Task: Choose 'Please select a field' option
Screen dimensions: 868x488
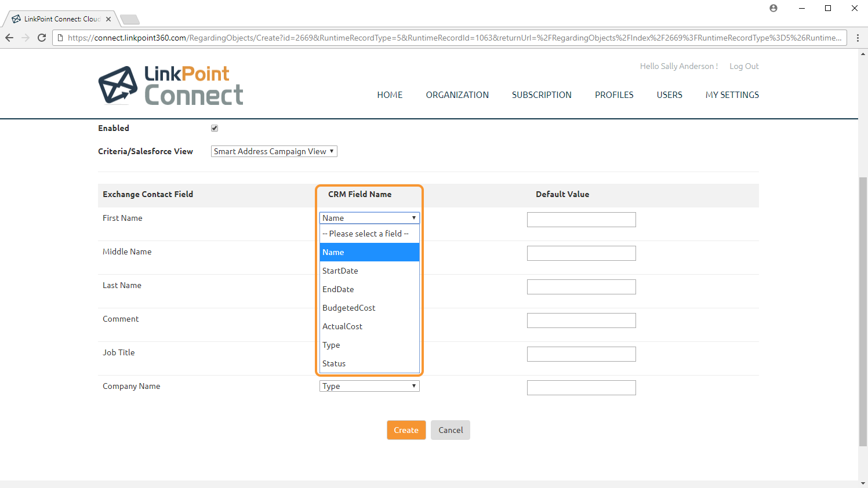Action: coord(369,234)
